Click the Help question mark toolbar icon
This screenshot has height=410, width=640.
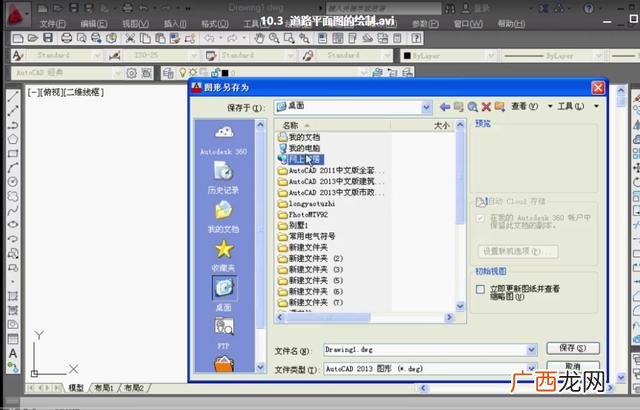tap(416, 38)
